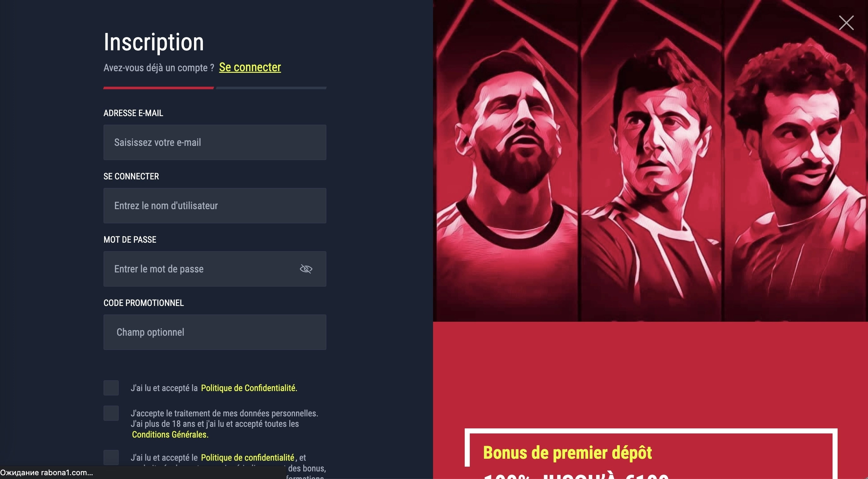Screen dimensions: 868x479
Task: Check the Politique de Confidentialité acceptance box
Action: (111, 388)
